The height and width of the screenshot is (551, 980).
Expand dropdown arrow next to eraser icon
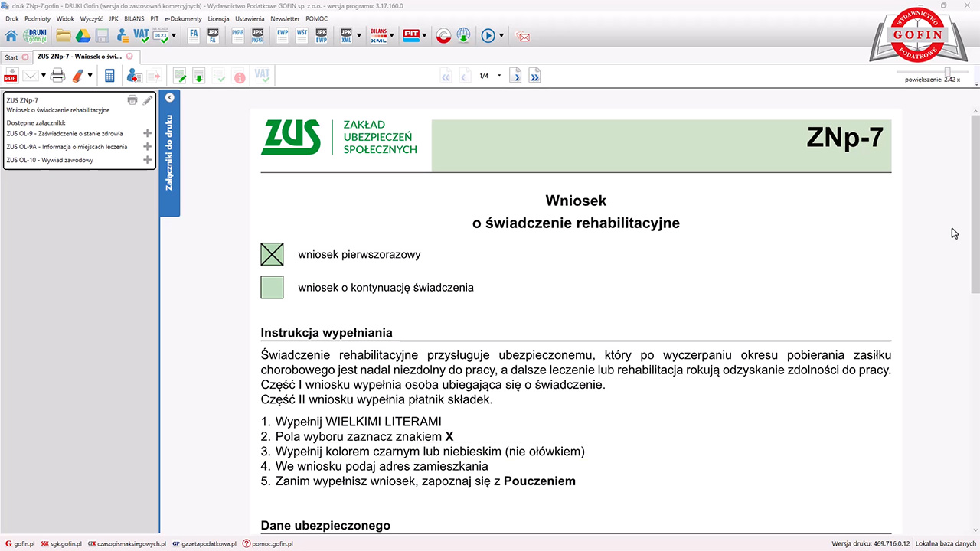click(x=90, y=75)
